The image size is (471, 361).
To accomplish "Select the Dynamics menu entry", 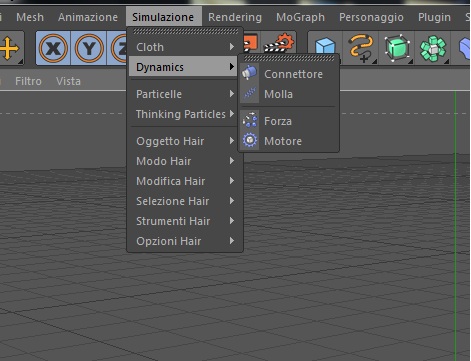I will tap(183, 67).
